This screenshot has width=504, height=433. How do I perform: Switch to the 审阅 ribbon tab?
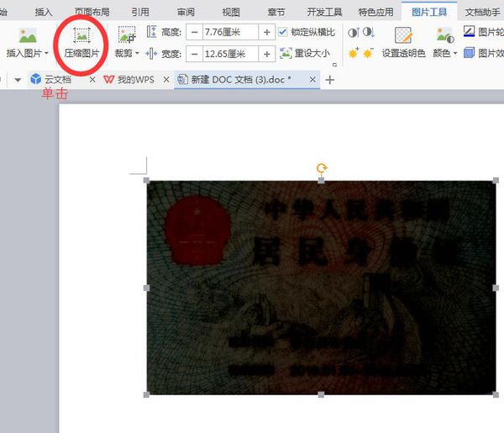click(x=186, y=13)
